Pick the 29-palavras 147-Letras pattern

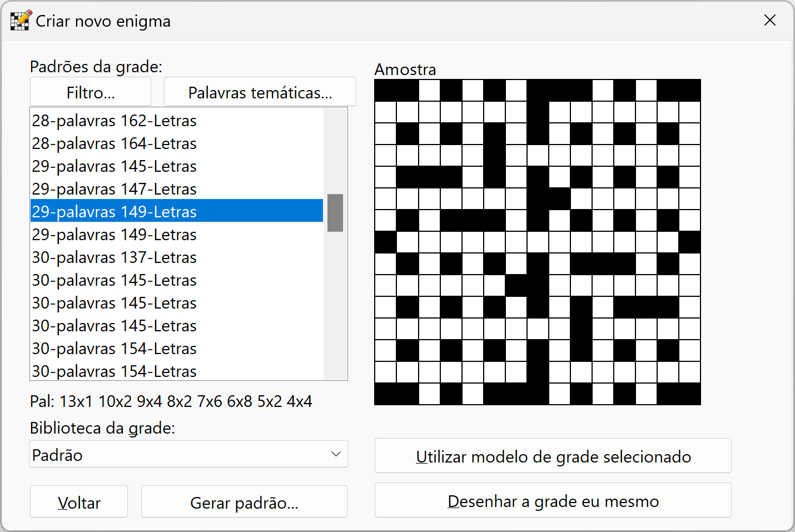(177, 188)
